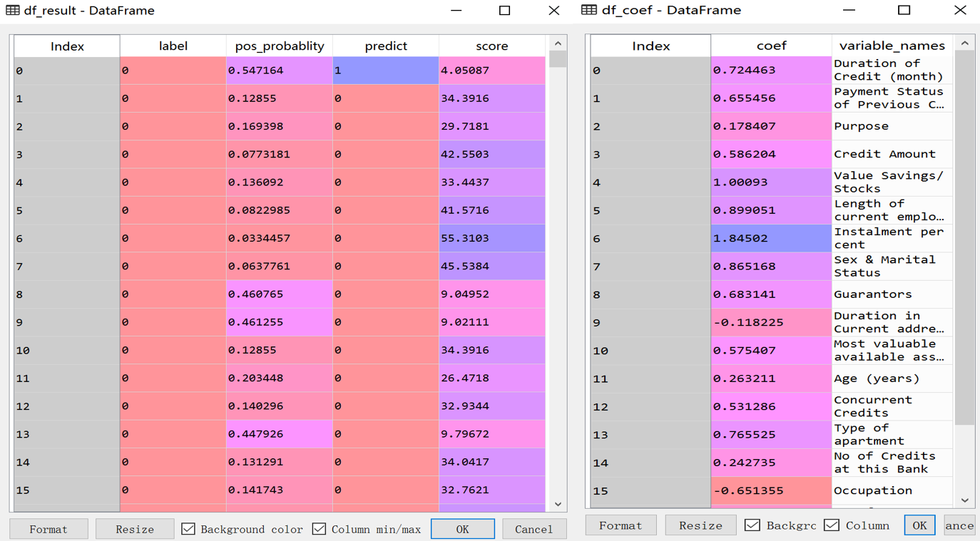Click the df_coef window table icon
Viewport: 980px width, 541px height.
[589, 10]
